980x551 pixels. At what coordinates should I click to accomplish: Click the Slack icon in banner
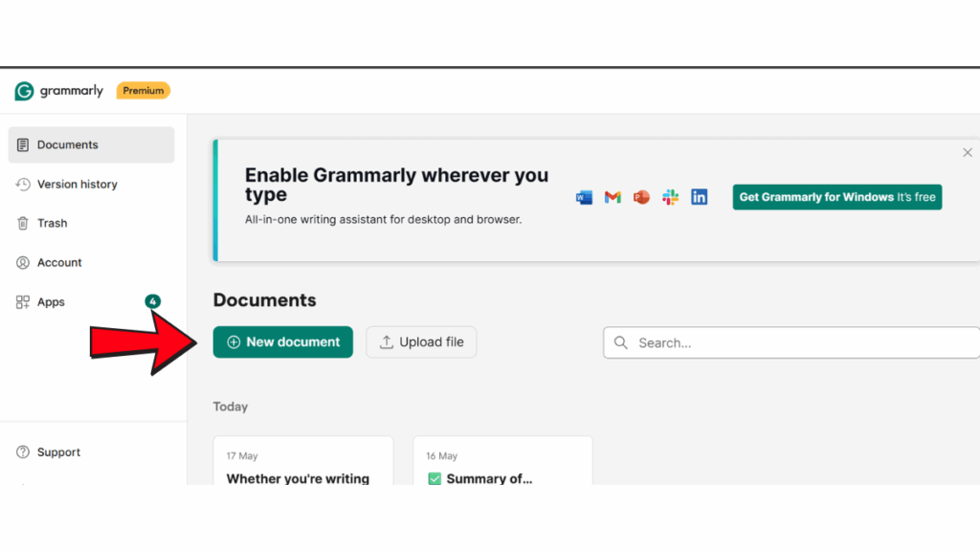[671, 197]
